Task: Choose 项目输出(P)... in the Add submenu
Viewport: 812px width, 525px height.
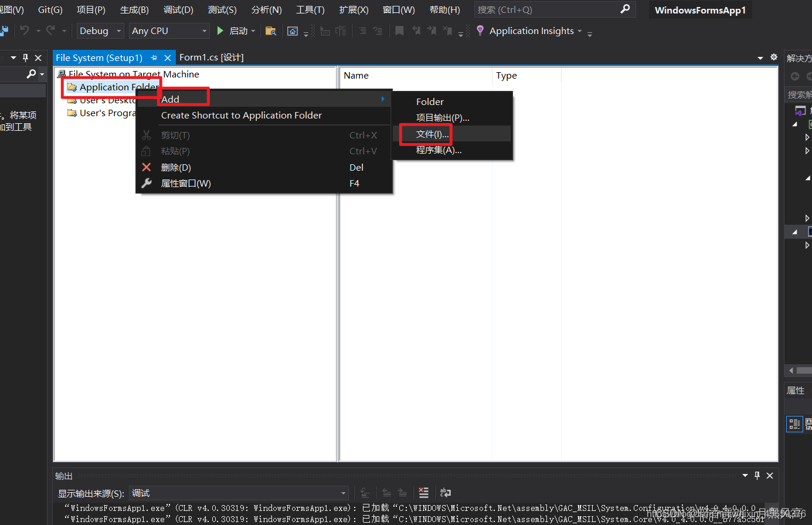Action: pyautogui.click(x=453, y=117)
